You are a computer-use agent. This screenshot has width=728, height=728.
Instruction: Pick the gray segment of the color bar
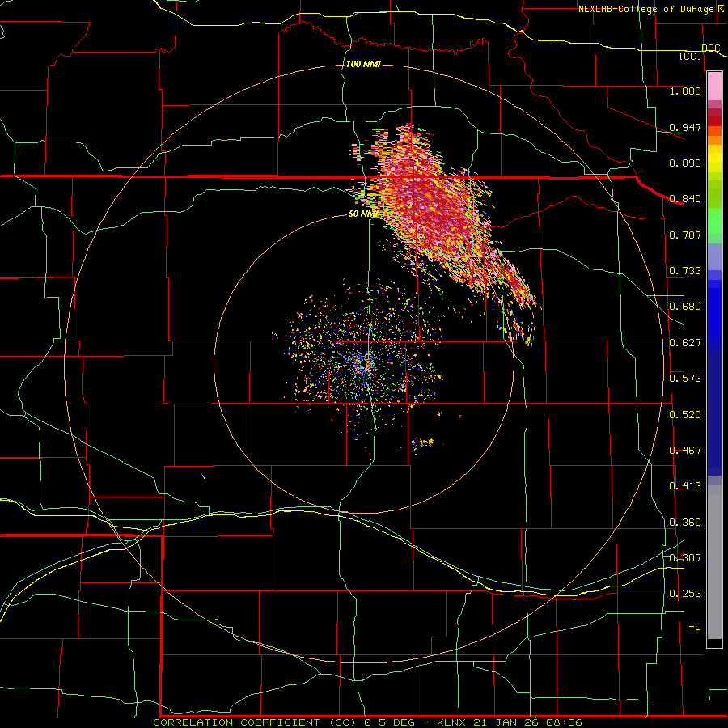point(714,562)
